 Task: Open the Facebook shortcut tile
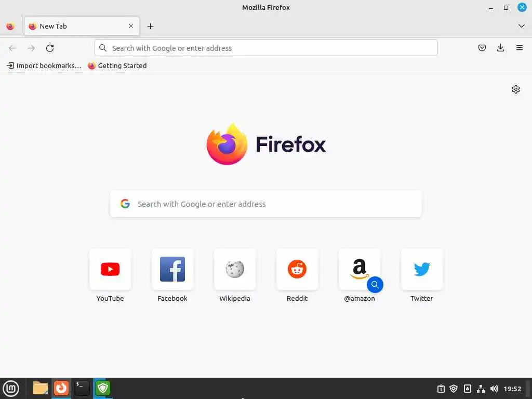tap(172, 270)
